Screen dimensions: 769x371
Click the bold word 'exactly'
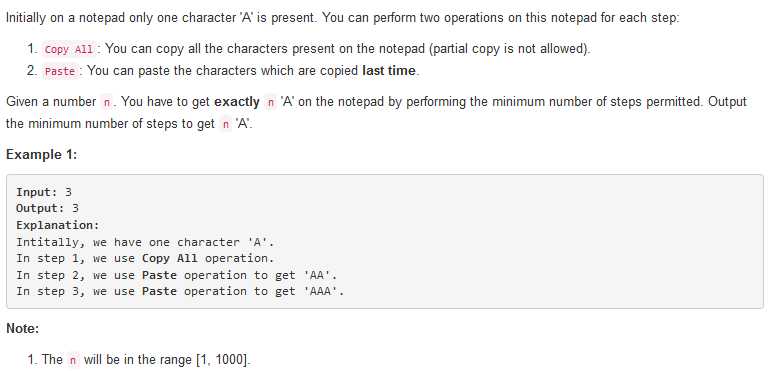coord(237,102)
